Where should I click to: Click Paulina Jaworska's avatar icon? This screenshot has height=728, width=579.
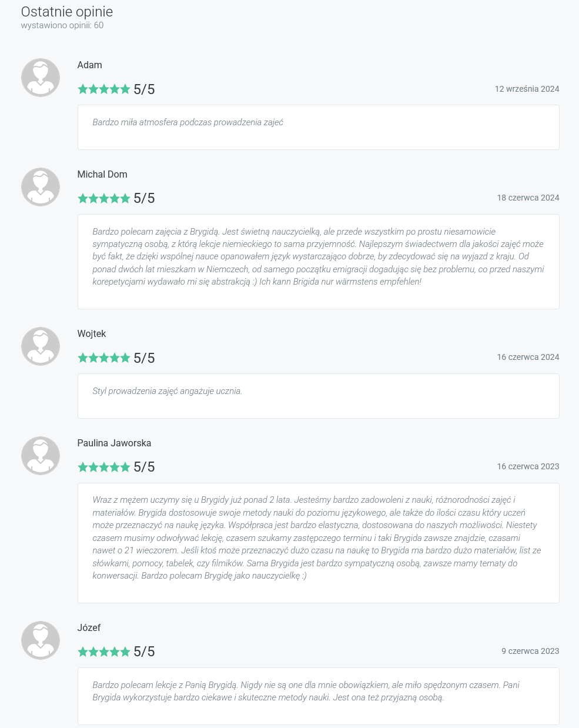(41, 456)
